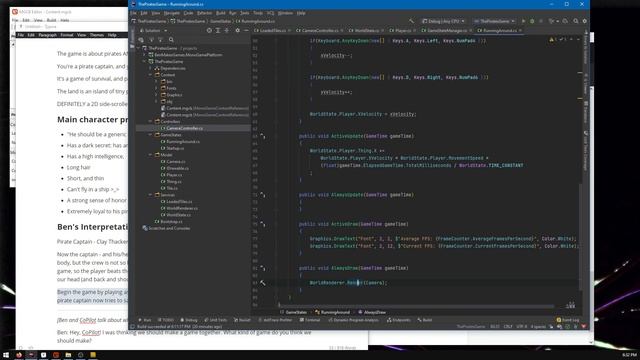Open the Debug | Any CPU configuration dropdown

[444, 21]
